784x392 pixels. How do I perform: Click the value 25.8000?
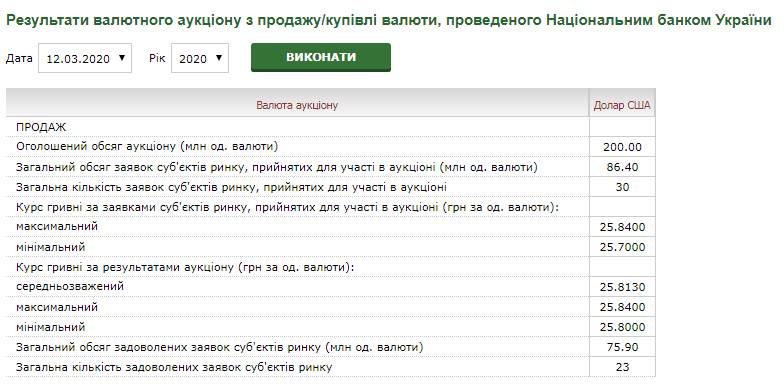pos(622,328)
